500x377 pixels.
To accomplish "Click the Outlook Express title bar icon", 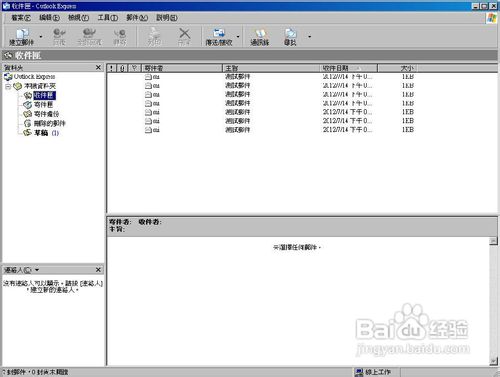I will tap(6, 6).
